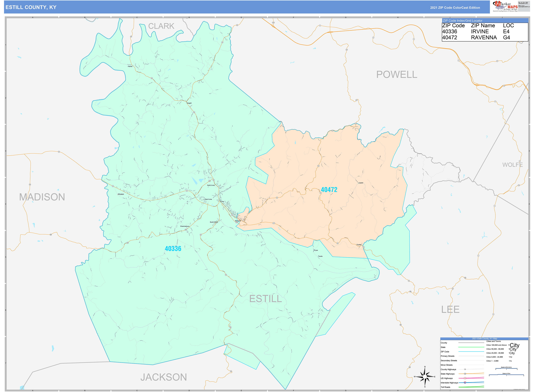Click the Scale in Miles bar
Image resolution: width=533 pixels, height=392 pixels.
point(506,375)
